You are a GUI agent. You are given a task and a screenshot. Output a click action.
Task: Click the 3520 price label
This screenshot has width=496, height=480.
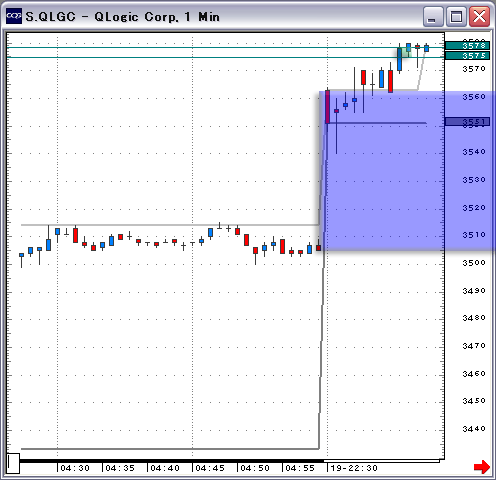pyautogui.click(x=474, y=208)
